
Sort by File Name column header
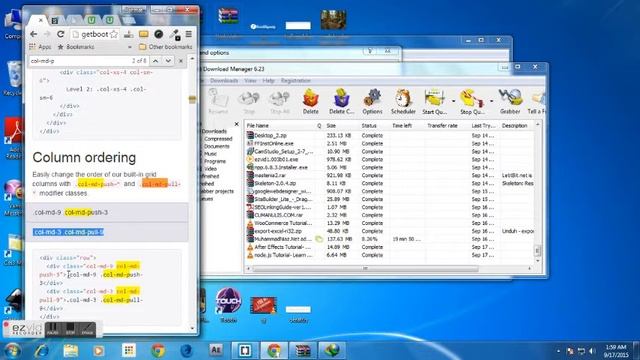click(x=280, y=126)
